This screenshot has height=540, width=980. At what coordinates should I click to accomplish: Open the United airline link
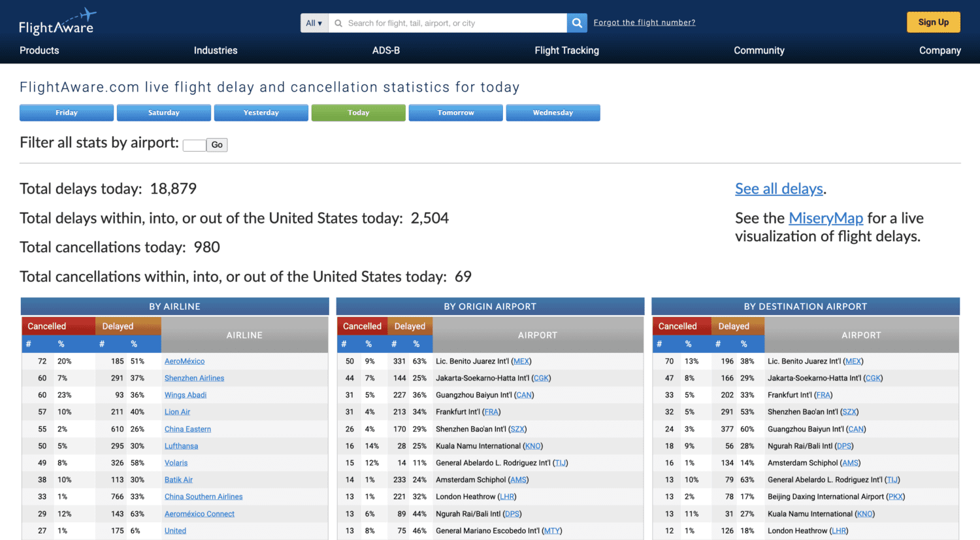tap(175, 532)
